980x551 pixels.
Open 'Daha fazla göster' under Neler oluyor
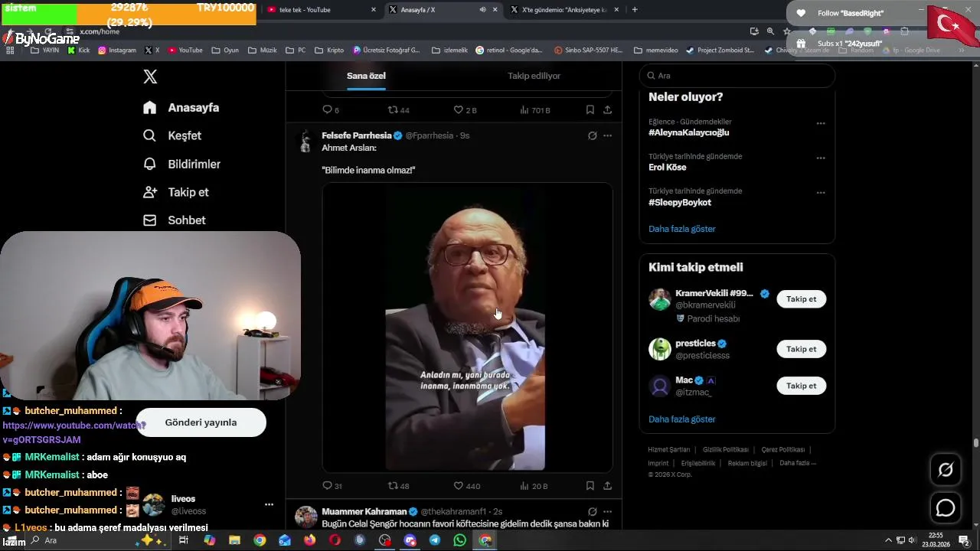[x=681, y=229]
